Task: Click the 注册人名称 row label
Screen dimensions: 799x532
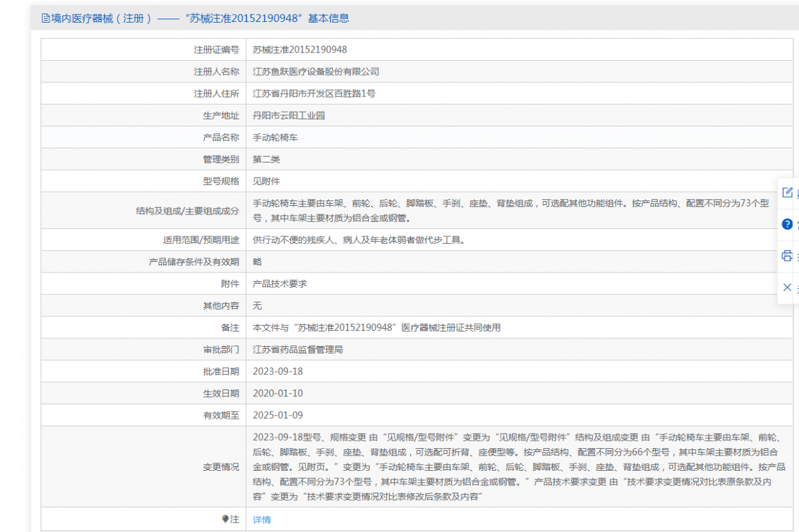Action: pos(216,72)
